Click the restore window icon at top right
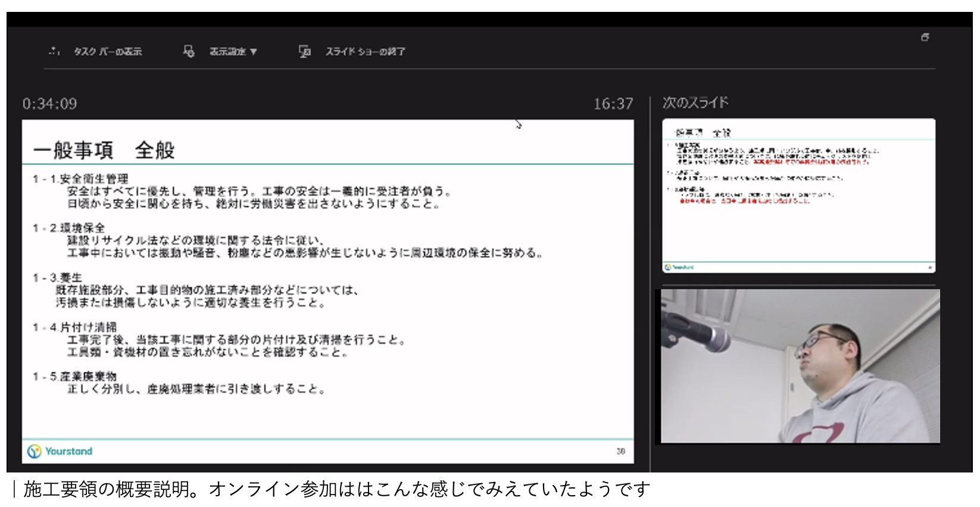Screen dimensions: 980x507 pyautogui.click(x=925, y=37)
